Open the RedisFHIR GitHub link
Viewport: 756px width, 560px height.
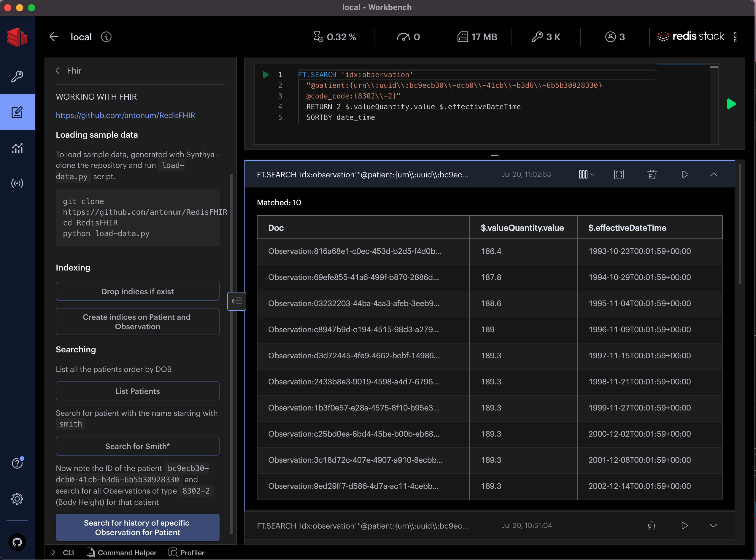(x=125, y=115)
